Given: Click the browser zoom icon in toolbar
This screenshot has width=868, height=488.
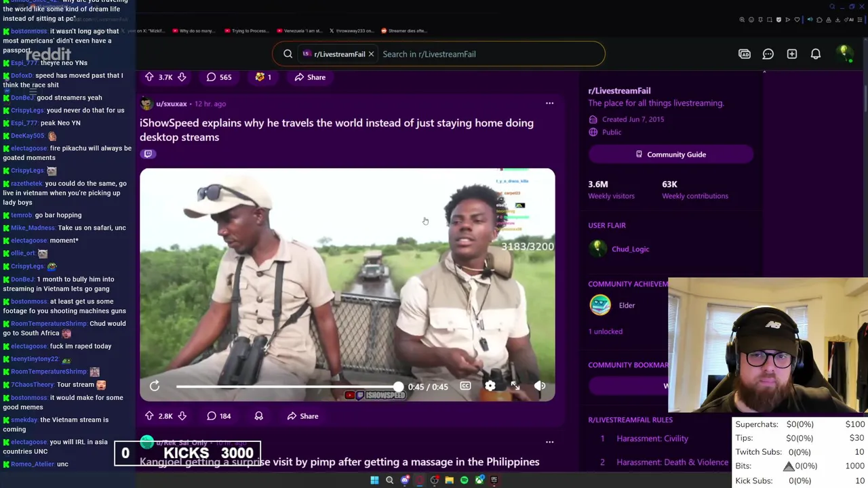Looking at the screenshot, I should (742, 20).
